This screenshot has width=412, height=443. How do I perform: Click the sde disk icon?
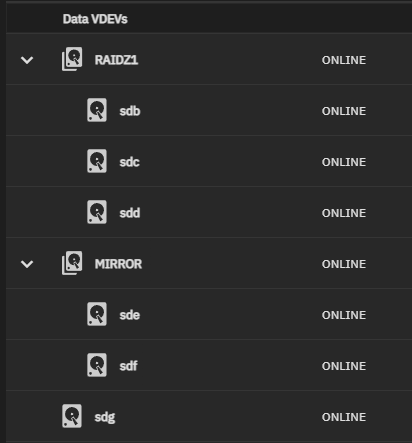click(97, 314)
